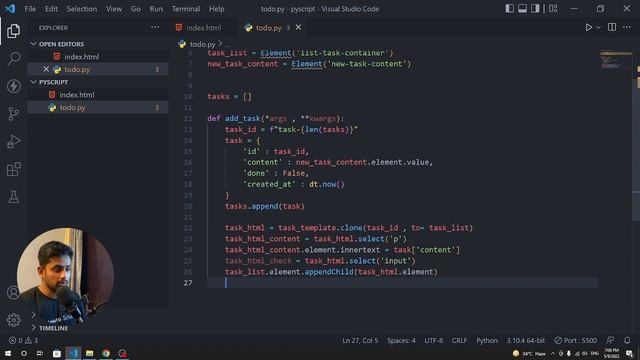Open the Explorer view in activity bar
Screen dimensions: 640x360
pos(13,31)
